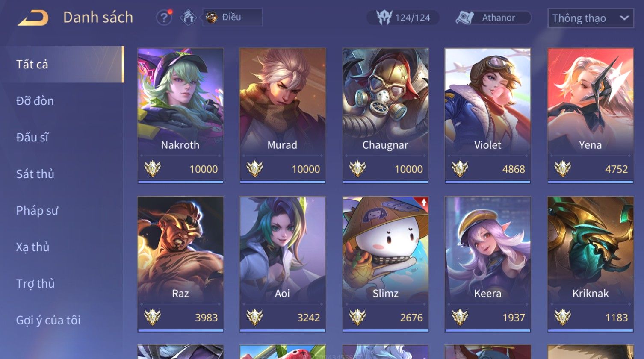Screen dimensions: 644x359
Task: Go back with the golden arrow icon
Action: pyautogui.click(x=33, y=18)
